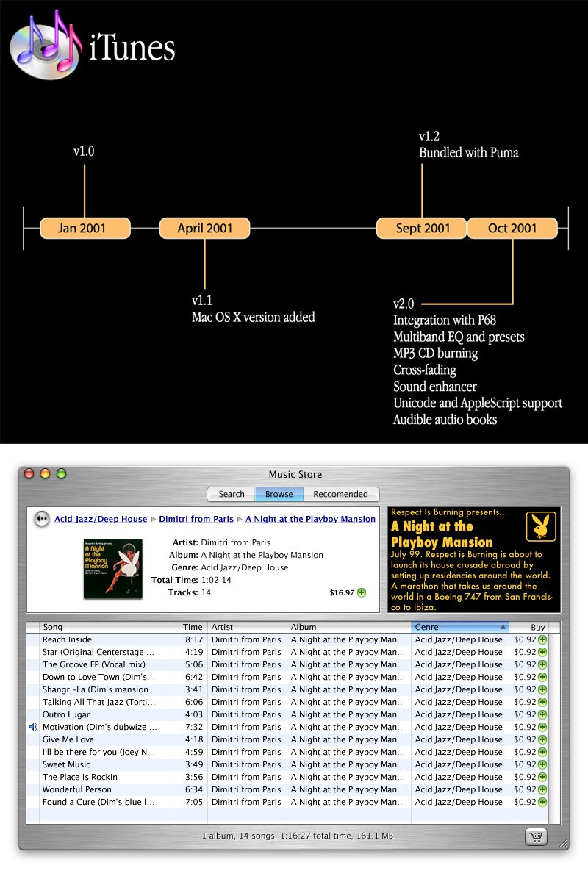The image size is (588, 882).
Task: Click the ascending sort arrow on Genre header
Action: (502, 627)
